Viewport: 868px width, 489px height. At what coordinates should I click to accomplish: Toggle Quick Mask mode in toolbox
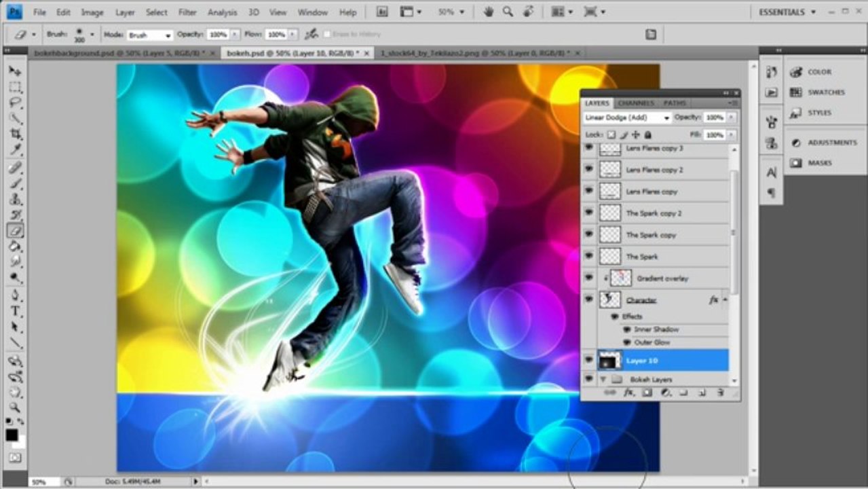pos(14,458)
